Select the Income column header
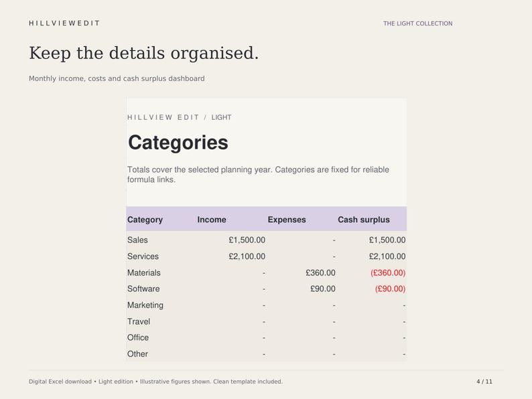 pos(212,220)
